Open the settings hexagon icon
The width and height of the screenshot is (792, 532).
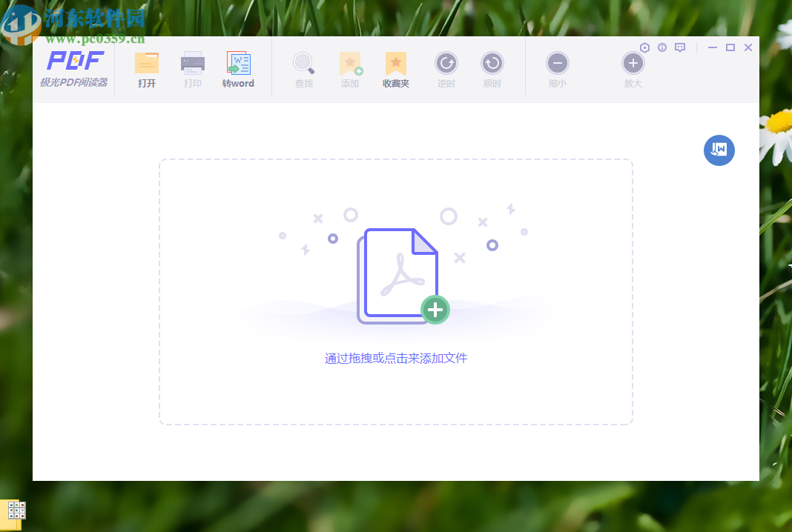644,47
